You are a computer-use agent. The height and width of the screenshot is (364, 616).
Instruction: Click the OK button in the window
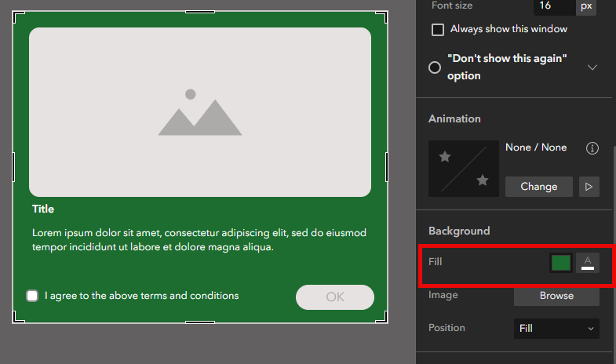click(x=335, y=297)
